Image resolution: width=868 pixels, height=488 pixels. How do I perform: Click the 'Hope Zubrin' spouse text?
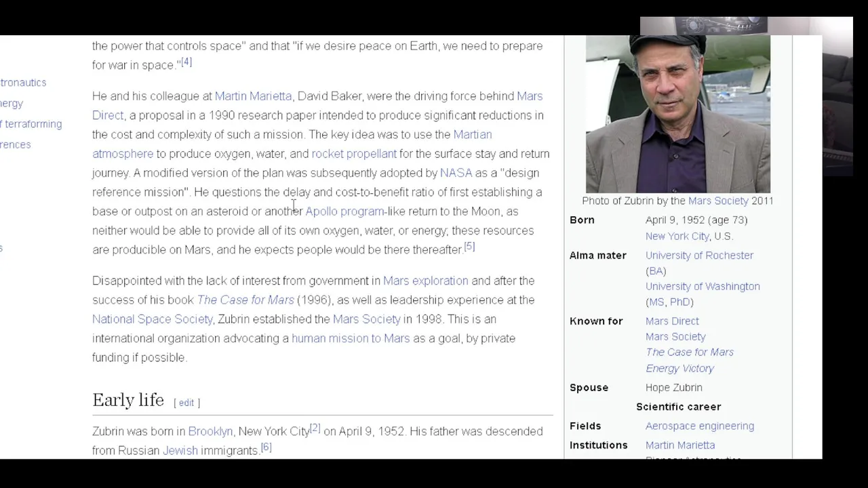click(673, 388)
